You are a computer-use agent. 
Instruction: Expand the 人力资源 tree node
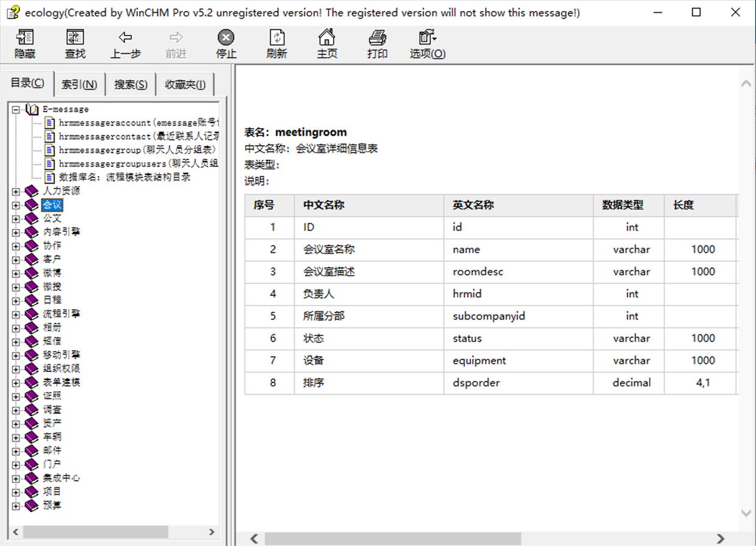tap(16, 192)
